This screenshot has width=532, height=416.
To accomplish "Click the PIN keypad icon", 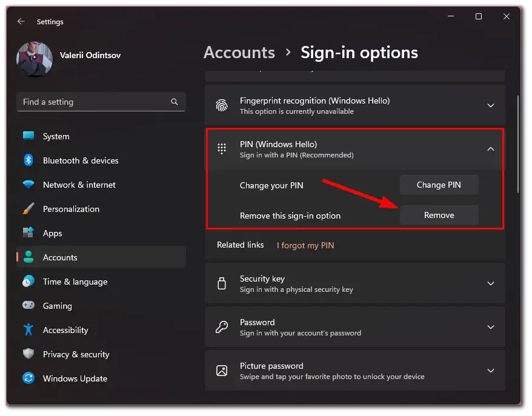I will click(x=222, y=149).
